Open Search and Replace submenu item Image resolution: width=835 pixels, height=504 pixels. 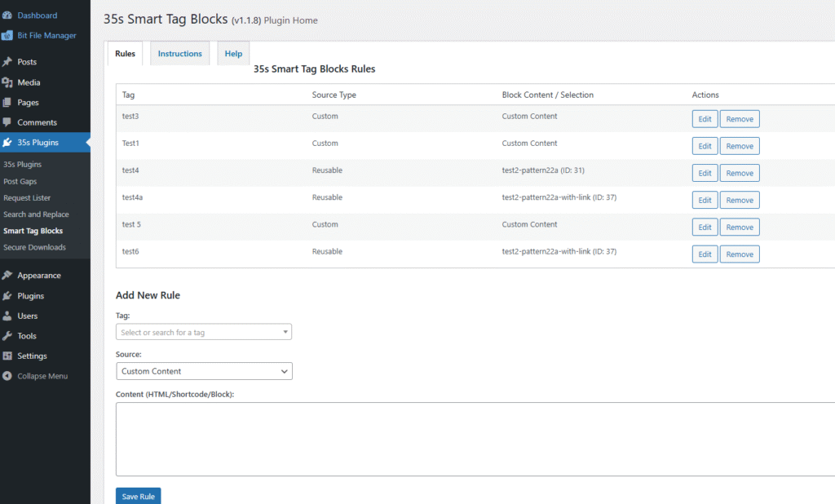[36, 214]
